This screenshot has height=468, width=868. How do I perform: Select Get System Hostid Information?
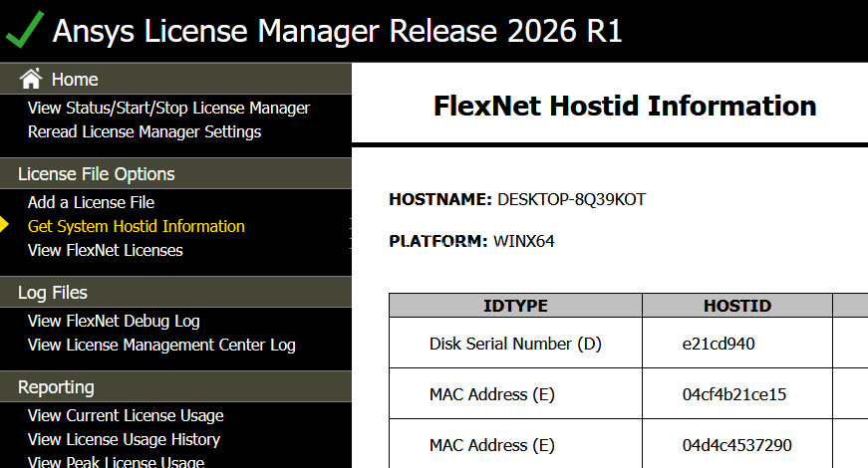(137, 226)
